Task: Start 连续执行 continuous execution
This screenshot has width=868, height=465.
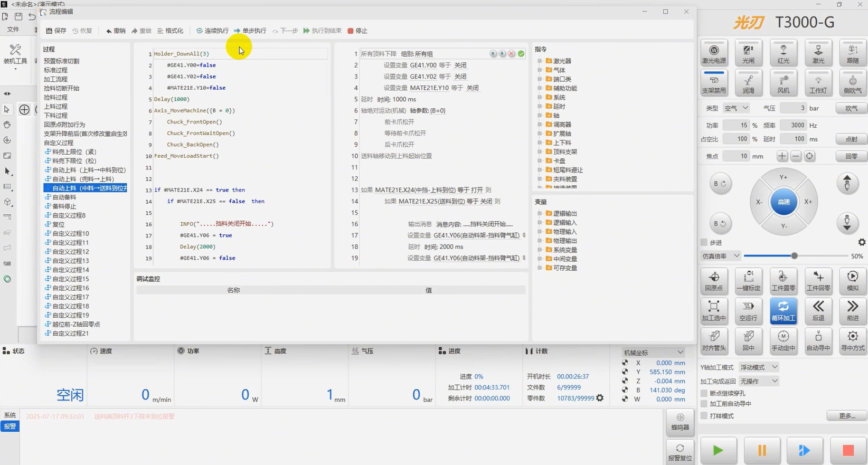Action: (212, 31)
